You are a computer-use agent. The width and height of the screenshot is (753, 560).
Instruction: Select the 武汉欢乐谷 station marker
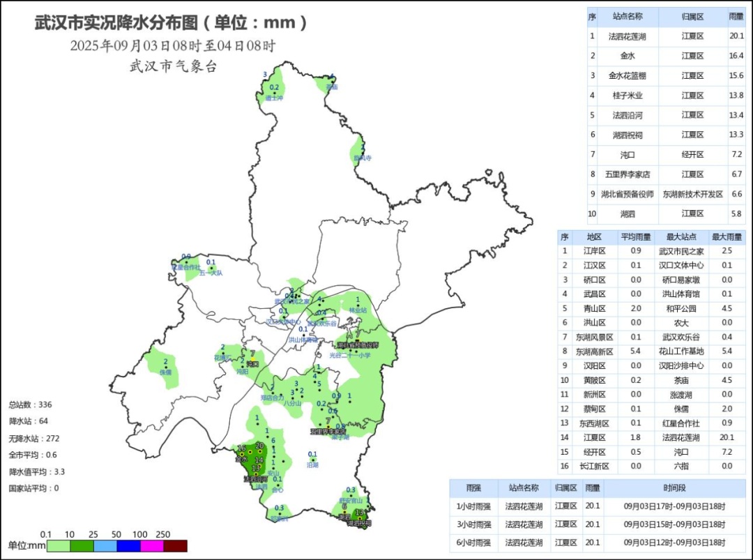(322, 317)
